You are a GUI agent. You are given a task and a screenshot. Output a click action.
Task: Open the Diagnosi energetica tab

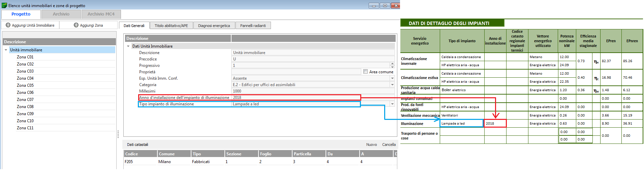click(x=214, y=26)
